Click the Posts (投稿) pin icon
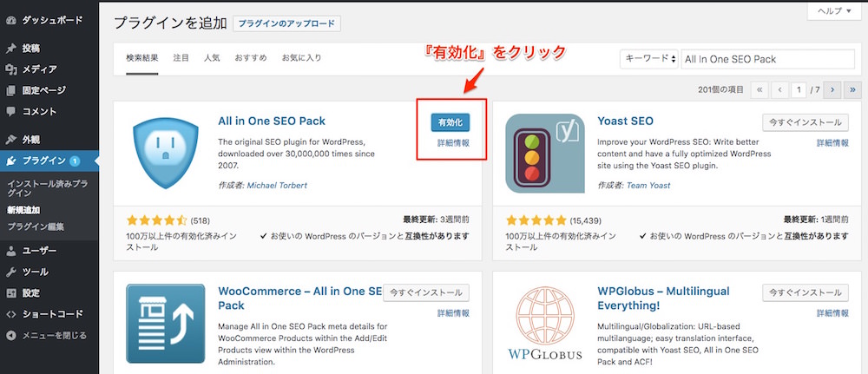The width and height of the screenshot is (868, 374). pyautogui.click(x=10, y=49)
